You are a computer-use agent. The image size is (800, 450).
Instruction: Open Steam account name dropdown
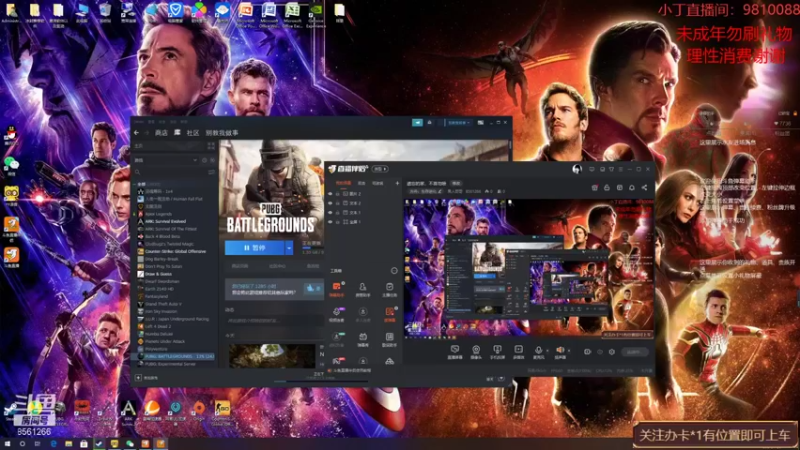pos(459,122)
